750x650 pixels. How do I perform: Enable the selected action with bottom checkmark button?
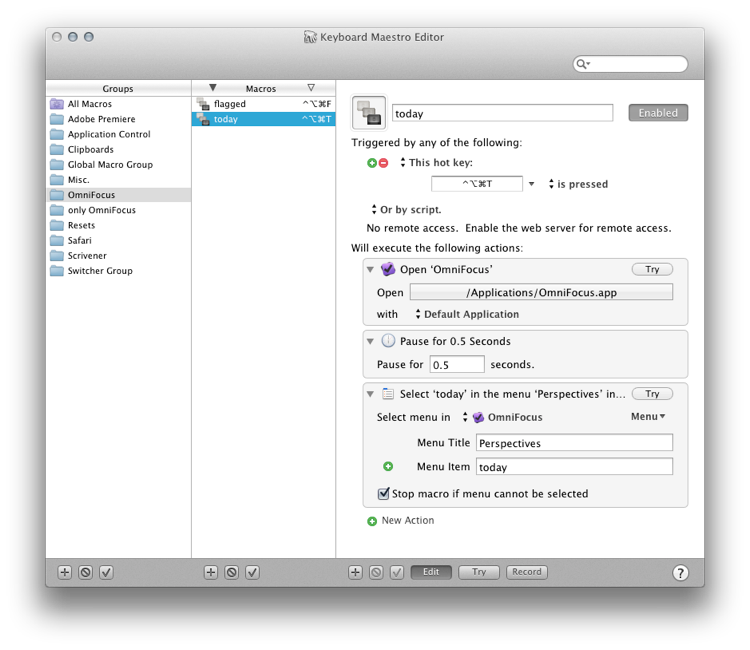(x=397, y=572)
